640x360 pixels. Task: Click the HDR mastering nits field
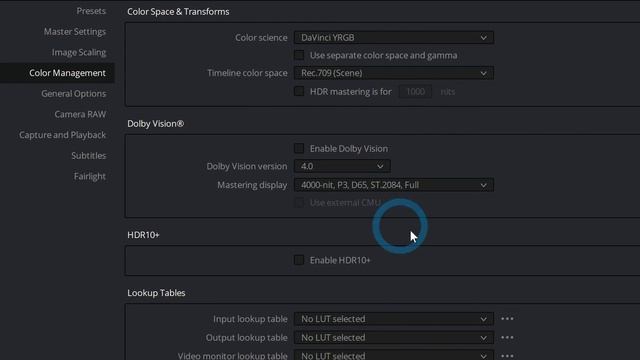click(415, 91)
